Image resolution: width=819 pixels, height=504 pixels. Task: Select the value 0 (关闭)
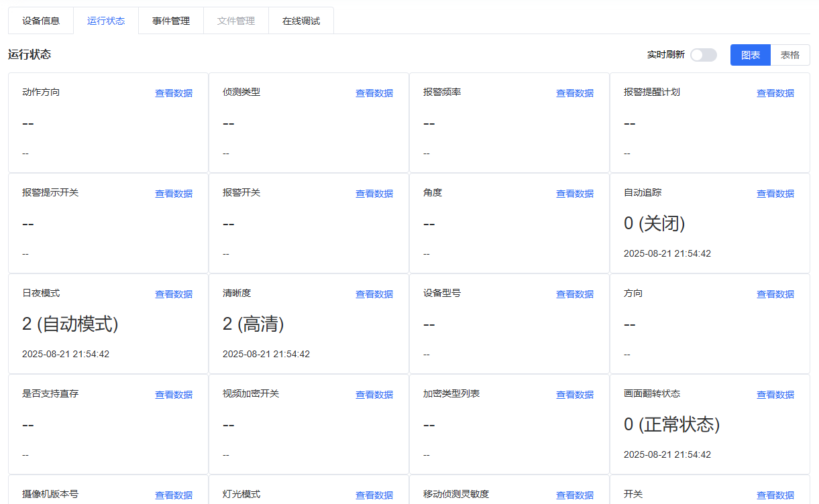point(655,224)
